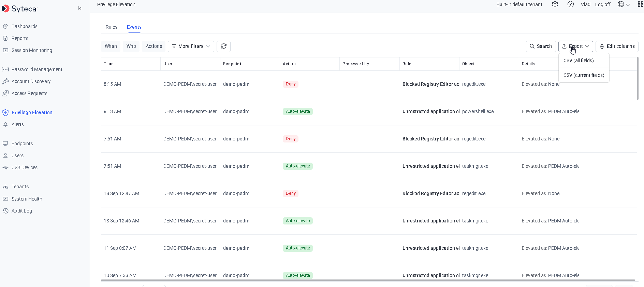644x287 pixels.
Task: Open the language globe selector
Action: tap(624, 4)
